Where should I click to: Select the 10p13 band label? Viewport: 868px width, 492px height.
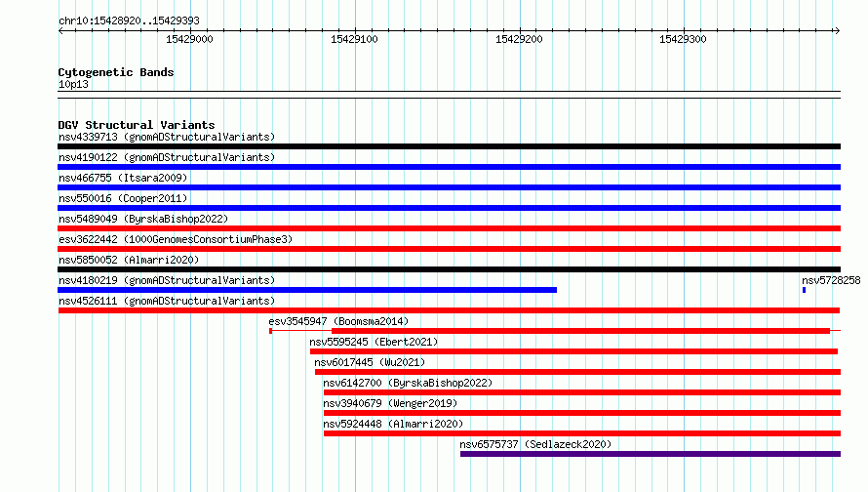[73, 84]
